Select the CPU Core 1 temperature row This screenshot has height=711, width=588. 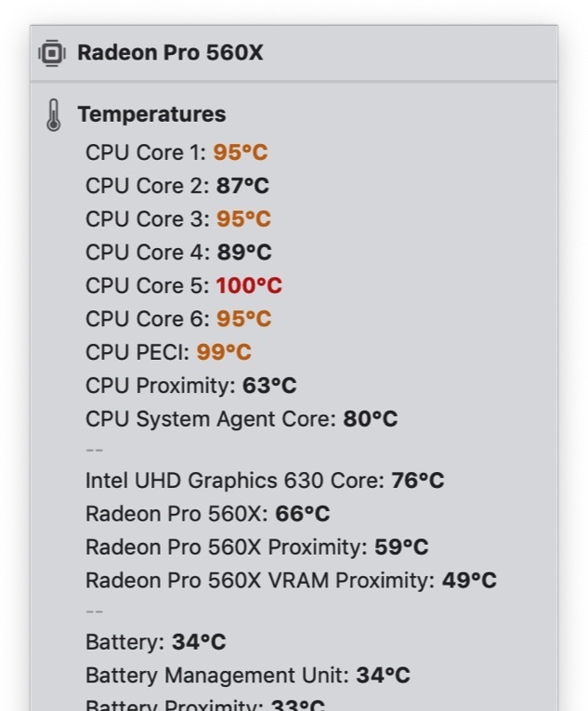pyautogui.click(x=176, y=153)
